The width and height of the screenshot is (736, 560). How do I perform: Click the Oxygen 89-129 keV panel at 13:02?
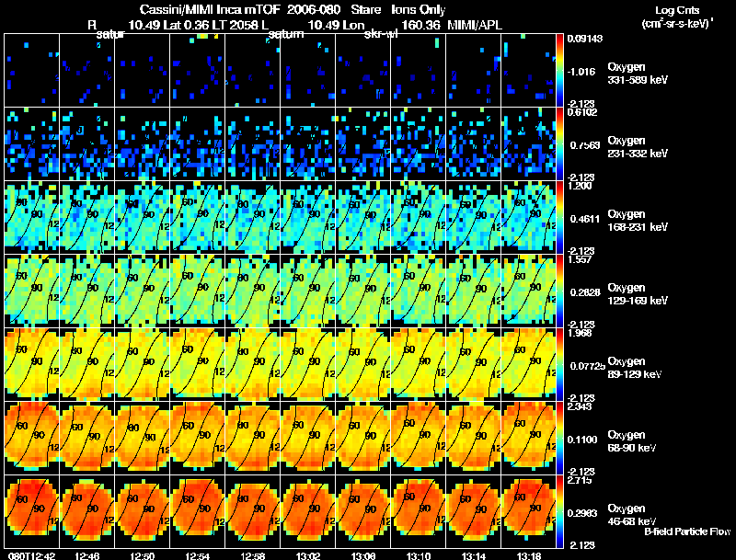coord(308,364)
